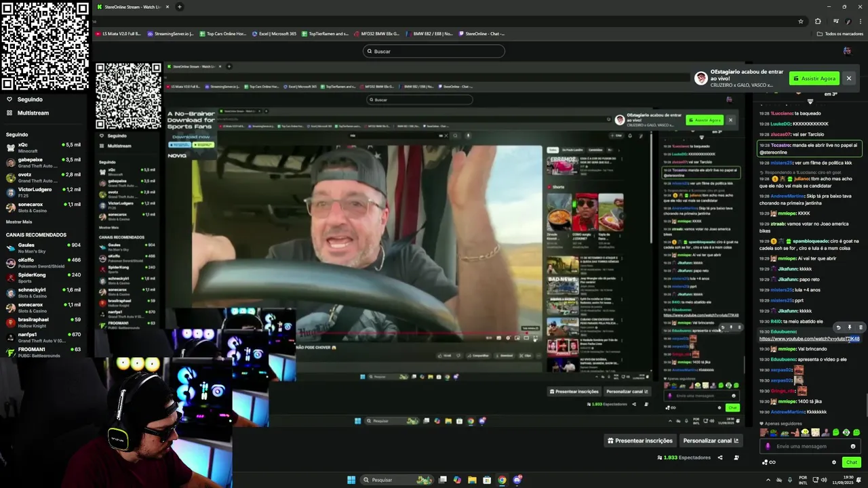Screen dimensions: 868x488
Task: Open Copilot icon on taskbar
Action: tap(457, 480)
